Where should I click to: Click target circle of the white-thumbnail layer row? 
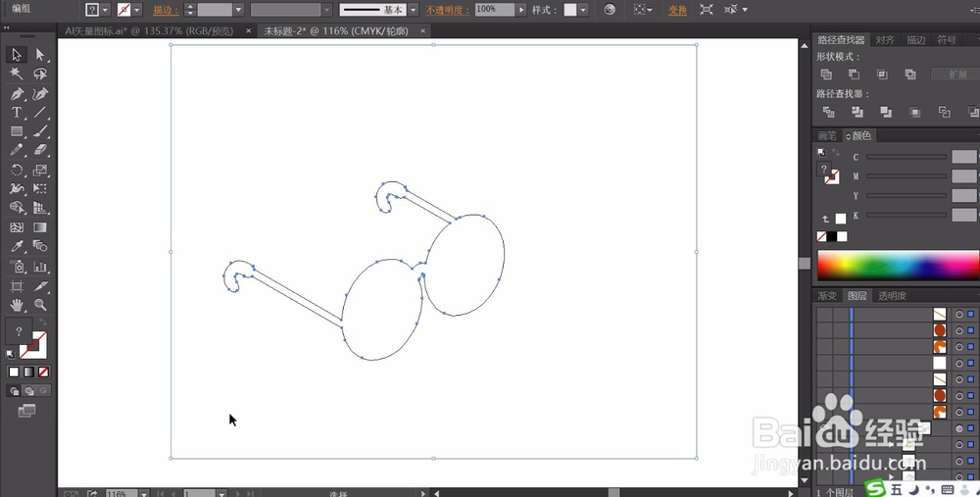959,364
